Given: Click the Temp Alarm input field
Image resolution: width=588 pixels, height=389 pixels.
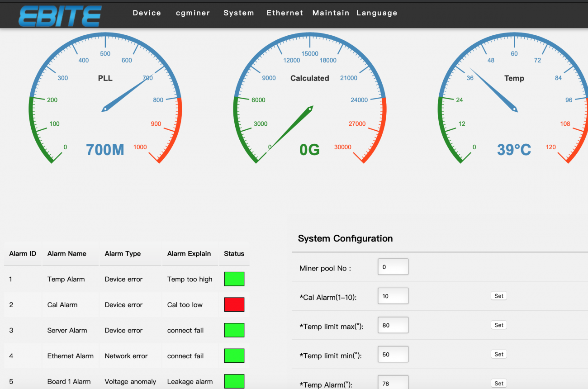Looking at the screenshot, I should click(393, 382).
